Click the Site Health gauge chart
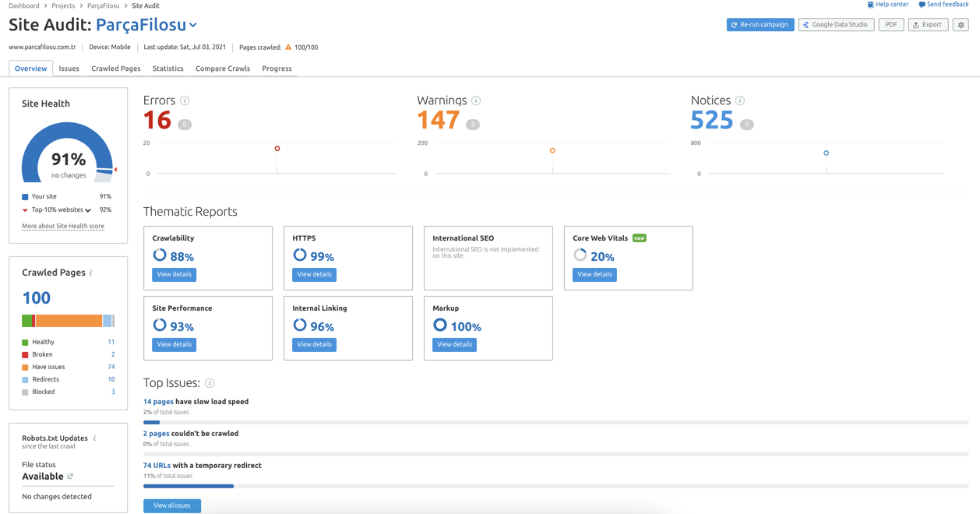The image size is (980, 514). (69, 153)
